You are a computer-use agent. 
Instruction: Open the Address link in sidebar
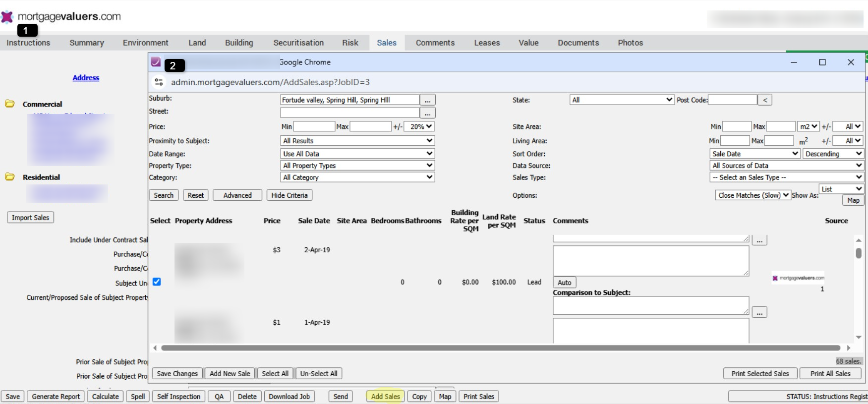(86, 78)
